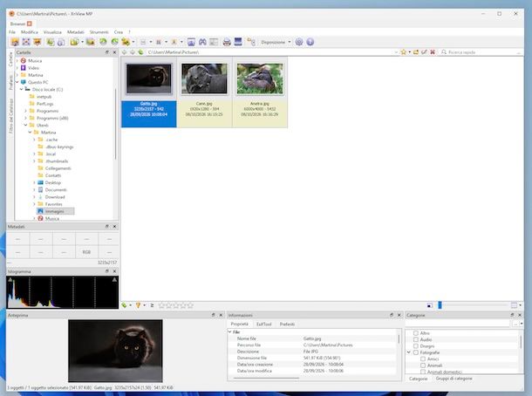The height and width of the screenshot is (396, 532).
Task: Switch to Gruppi di categorie tab
Action: 454,379
